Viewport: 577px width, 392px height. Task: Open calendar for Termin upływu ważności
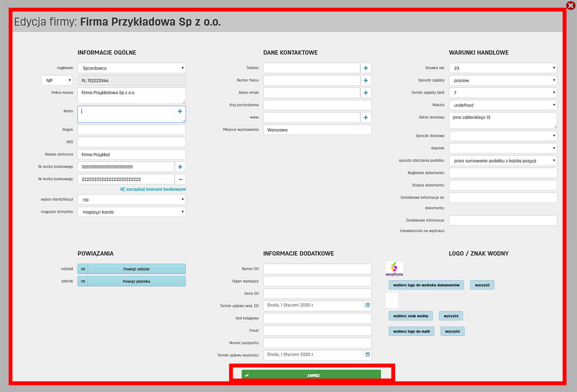(x=367, y=355)
